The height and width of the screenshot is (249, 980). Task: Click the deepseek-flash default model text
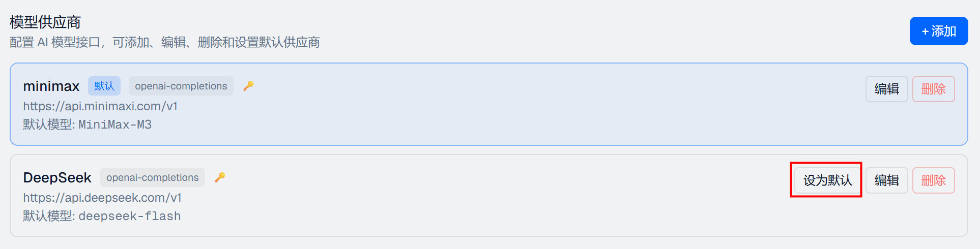coord(130,216)
